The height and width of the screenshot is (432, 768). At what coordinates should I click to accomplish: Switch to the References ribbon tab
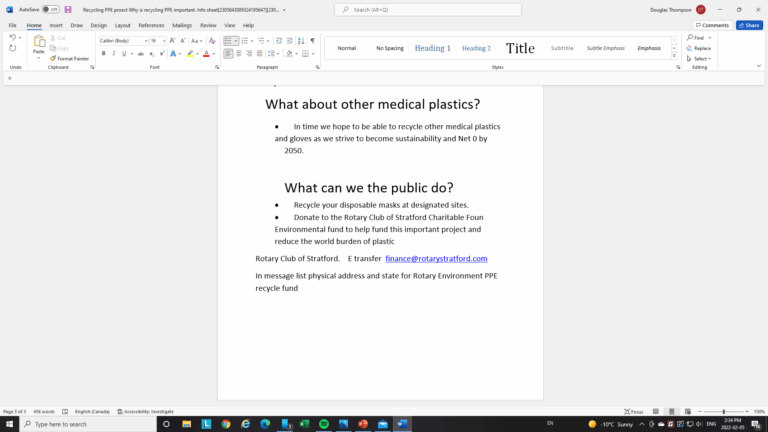pos(151,25)
